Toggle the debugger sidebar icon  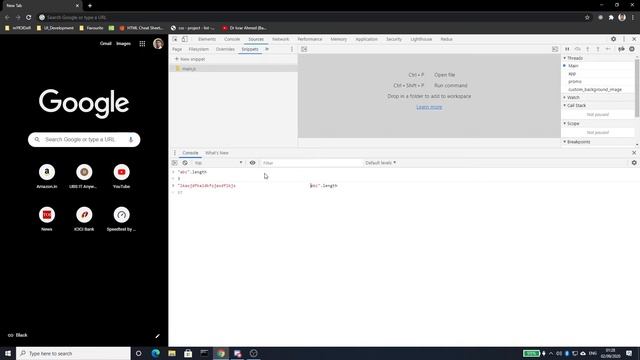[x=555, y=49]
